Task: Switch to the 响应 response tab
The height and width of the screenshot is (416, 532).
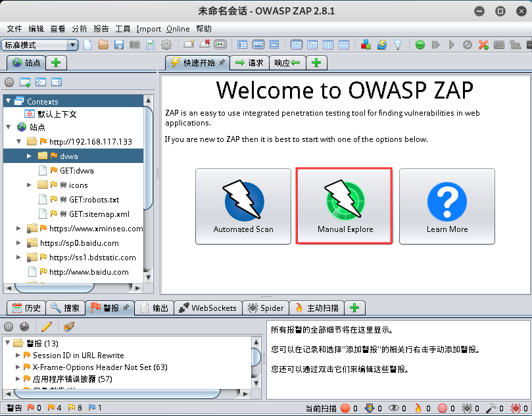Action: (287, 62)
